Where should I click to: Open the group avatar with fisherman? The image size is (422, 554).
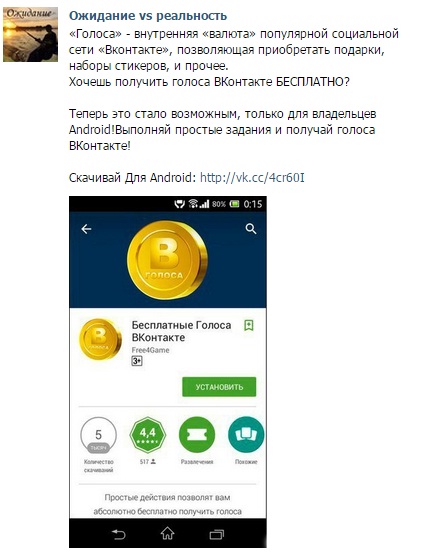point(30,35)
